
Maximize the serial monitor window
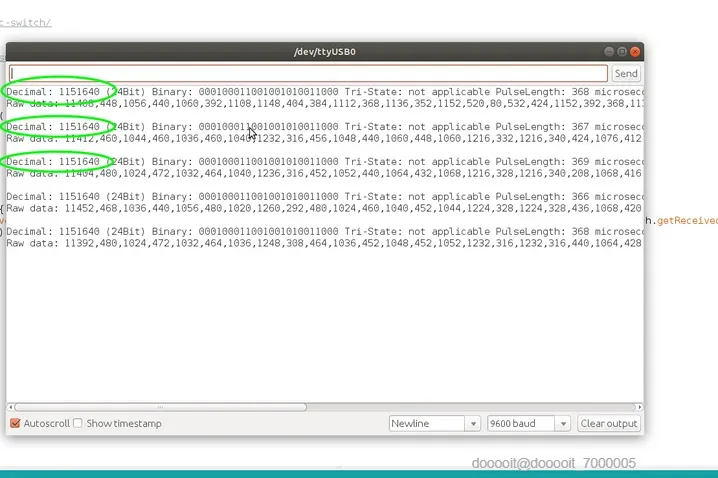(x=622, y=52)
